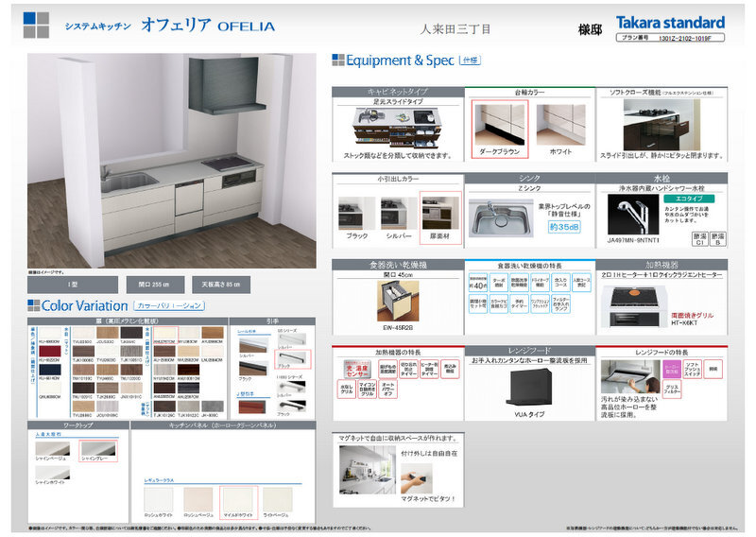756x537 pixels.
Task: Click the フィルターお手入れランプ feature icon
Action: 560,304
